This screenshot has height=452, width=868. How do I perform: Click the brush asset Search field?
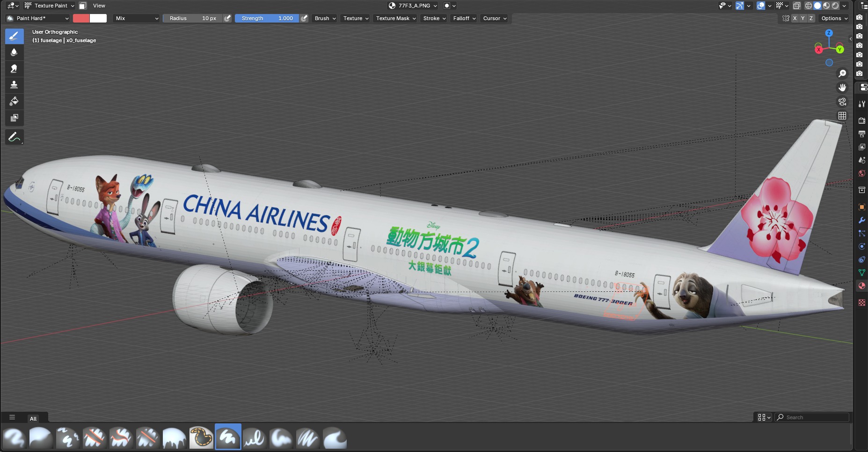click(x=812, y=417)
